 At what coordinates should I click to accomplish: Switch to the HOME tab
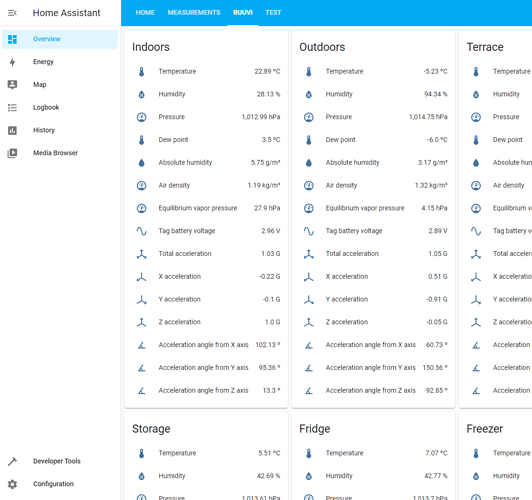tap(145, 13)
